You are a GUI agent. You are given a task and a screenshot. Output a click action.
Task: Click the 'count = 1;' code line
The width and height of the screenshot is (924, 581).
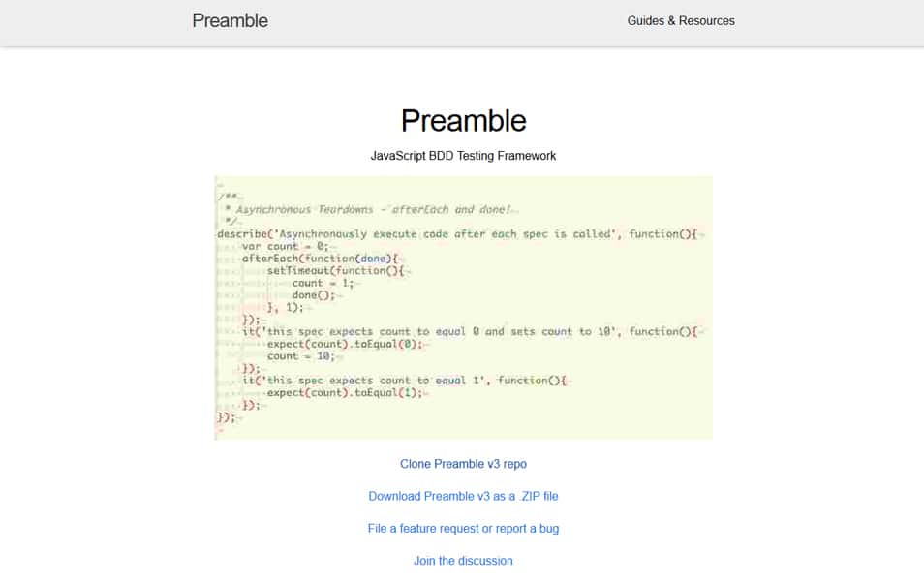click(323, 283)
